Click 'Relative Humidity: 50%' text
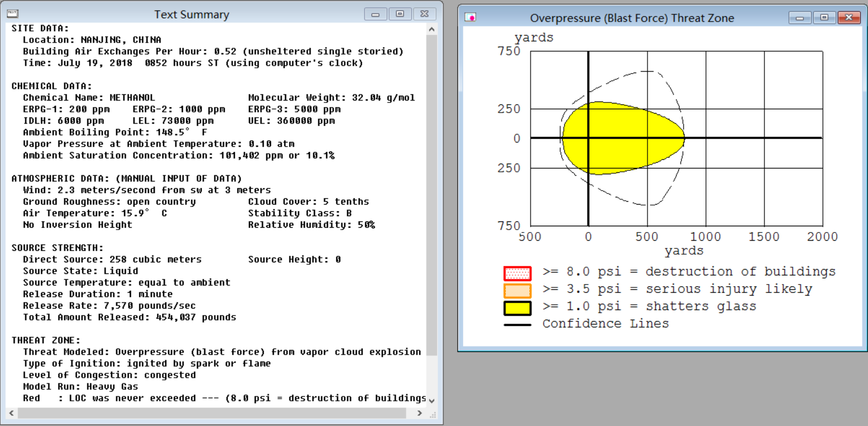Viewport: 868px width, 426px height. pos(312,225)
